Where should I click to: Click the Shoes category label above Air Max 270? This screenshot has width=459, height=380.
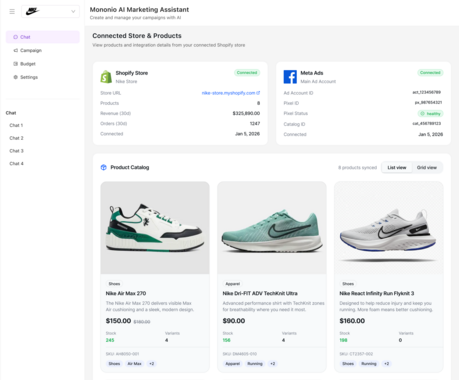click(114, 284)
